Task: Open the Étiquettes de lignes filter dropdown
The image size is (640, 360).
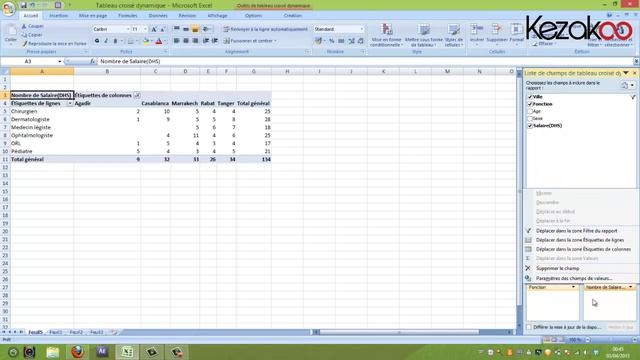Action: pos(70,103)
